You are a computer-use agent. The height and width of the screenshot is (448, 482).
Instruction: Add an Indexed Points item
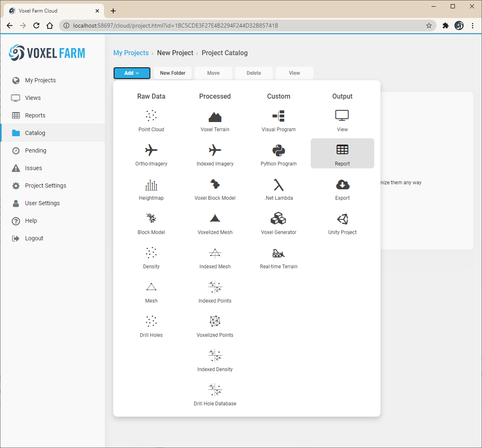(215, 292)
